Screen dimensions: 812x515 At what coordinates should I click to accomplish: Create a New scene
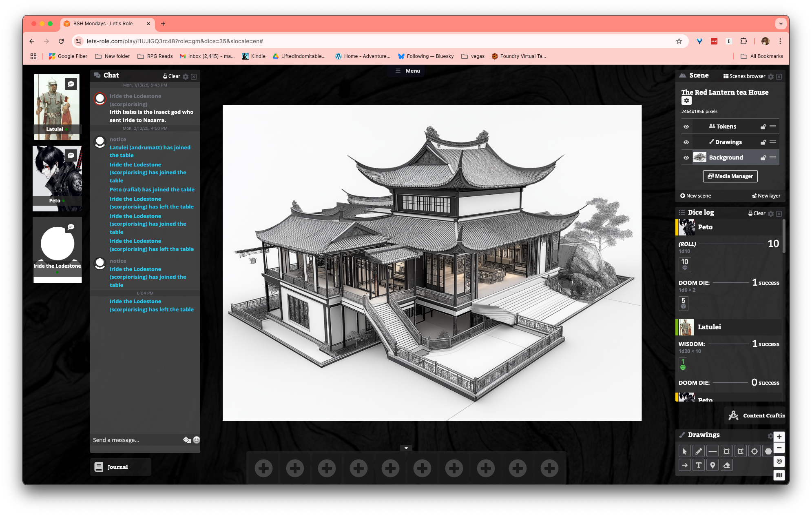[x=695, y=196]
